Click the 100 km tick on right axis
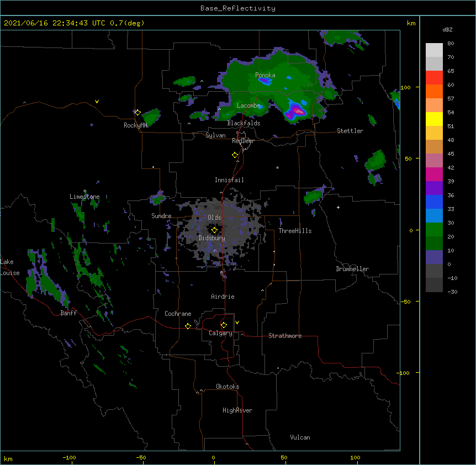The height and width of the screenshot is (465, 476). (405, 87)
